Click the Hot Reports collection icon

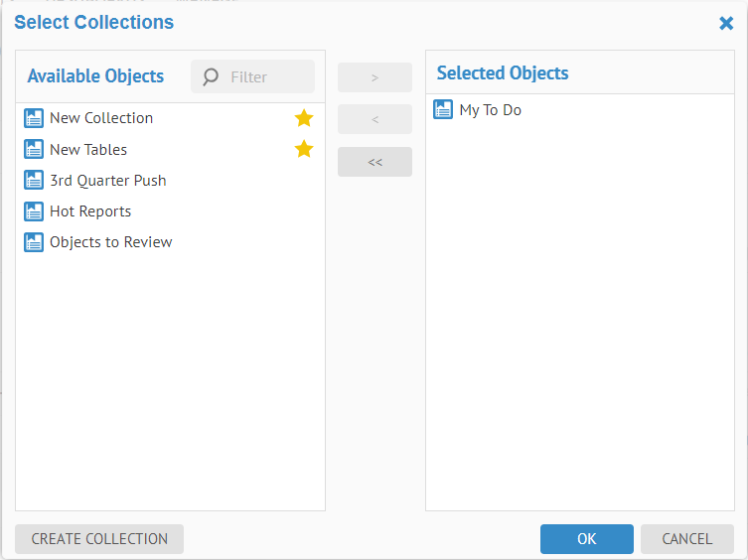pos(34,211)
